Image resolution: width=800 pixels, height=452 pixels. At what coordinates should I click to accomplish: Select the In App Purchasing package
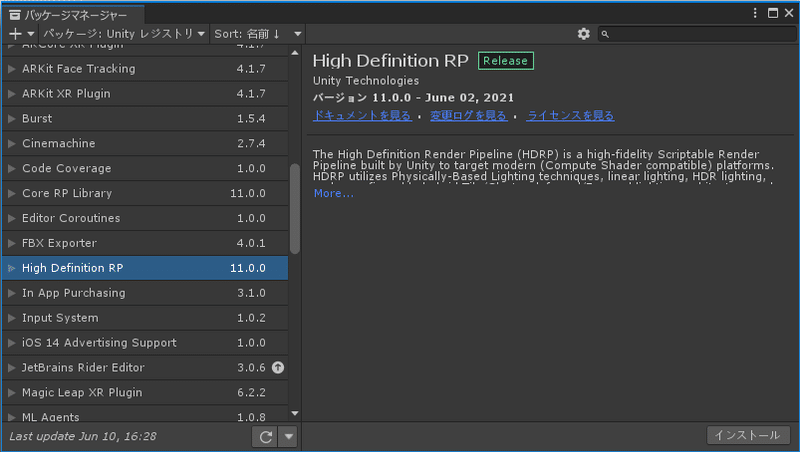[145, 293]
